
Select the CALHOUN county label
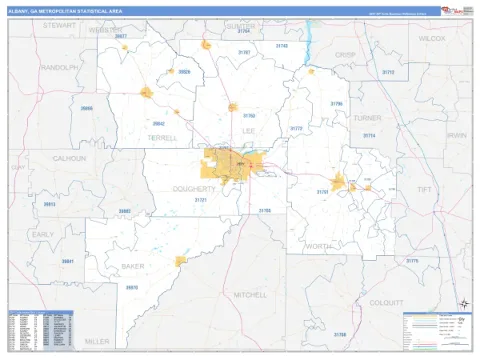tap(69, 159)
